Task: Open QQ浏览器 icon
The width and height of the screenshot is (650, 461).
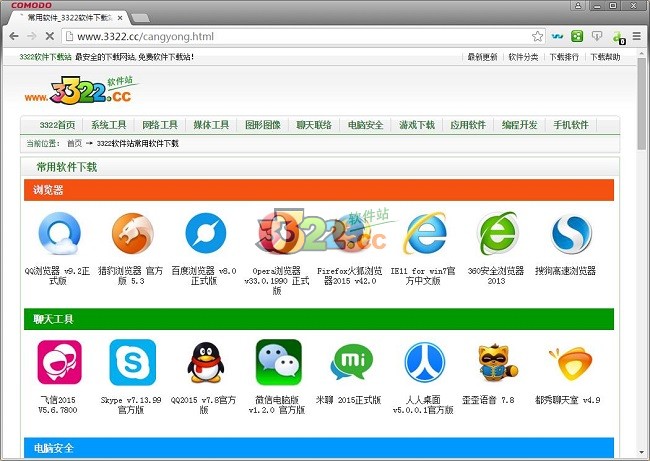Action: [x=59, y=233]
